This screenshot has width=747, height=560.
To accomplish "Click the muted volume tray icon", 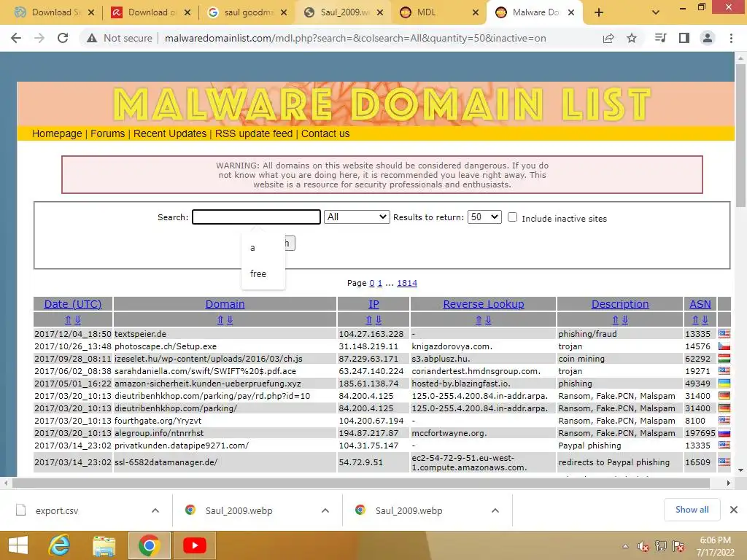I will (643, 547).
